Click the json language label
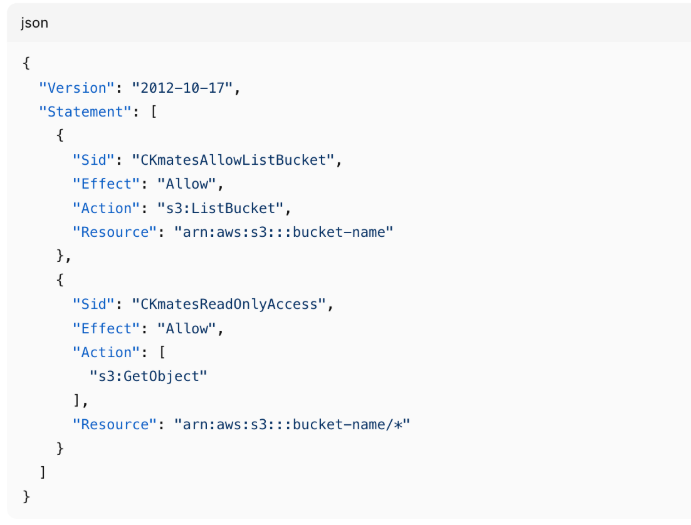691x525 pixels. [34, 23]
